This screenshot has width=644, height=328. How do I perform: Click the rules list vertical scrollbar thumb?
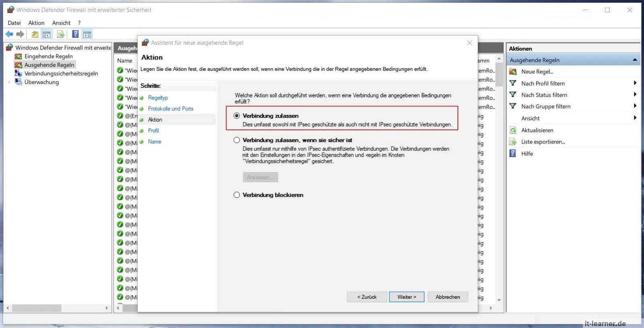point(499,75)
